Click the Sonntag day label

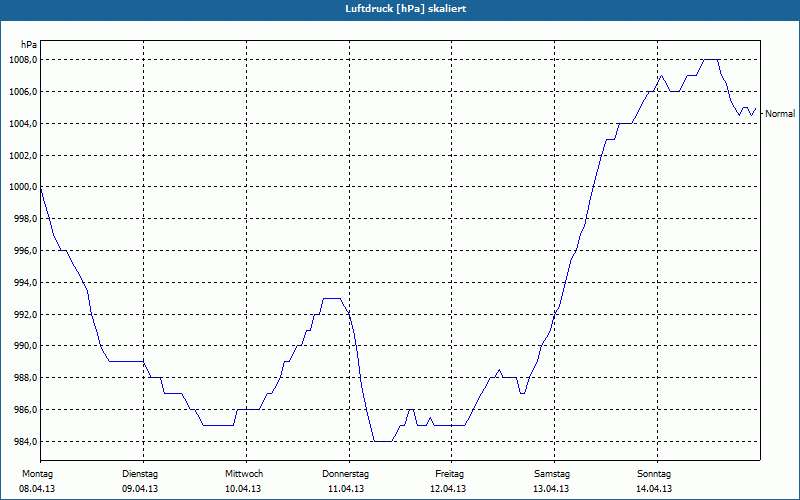tap(654, 474)
